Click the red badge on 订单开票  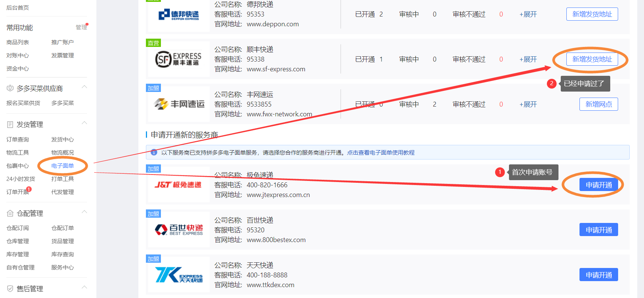pos(29,189)
